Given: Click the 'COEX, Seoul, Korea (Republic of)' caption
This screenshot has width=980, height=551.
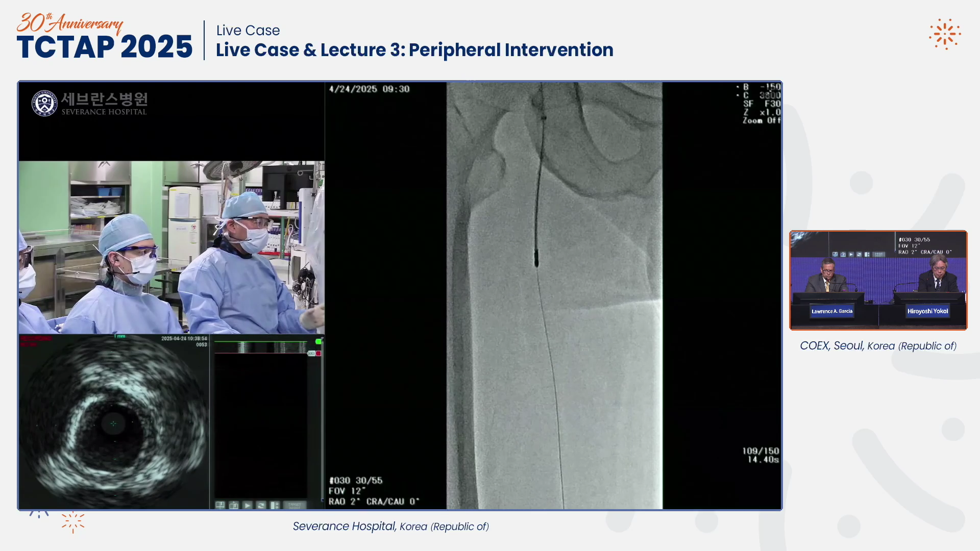Looking at the screenshot, I should point(878,346).
